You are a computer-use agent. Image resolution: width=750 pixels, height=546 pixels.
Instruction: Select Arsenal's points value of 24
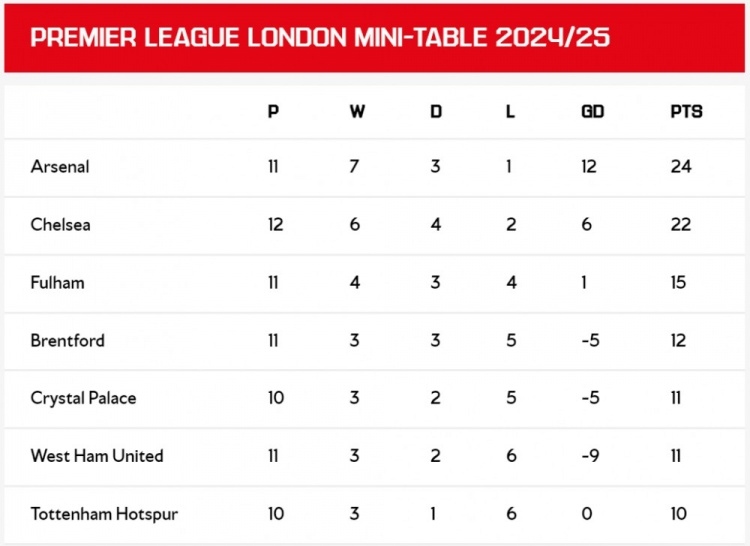point(681,167)
